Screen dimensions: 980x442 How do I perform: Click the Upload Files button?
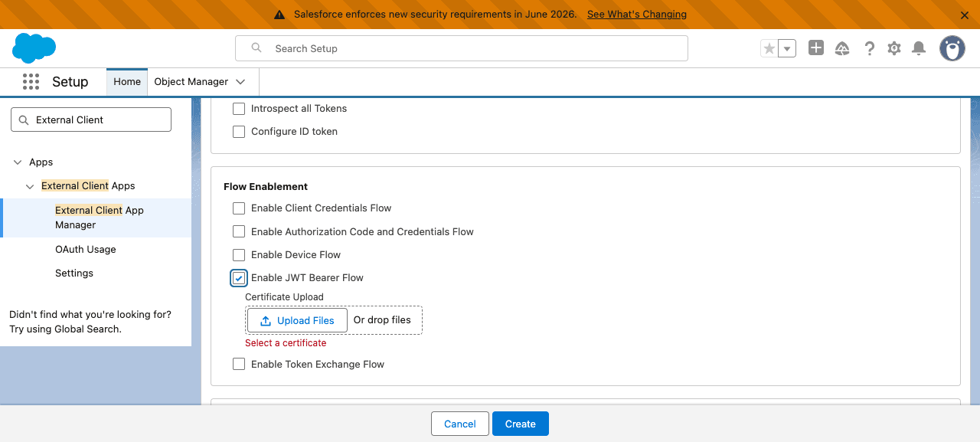point(298,321)
